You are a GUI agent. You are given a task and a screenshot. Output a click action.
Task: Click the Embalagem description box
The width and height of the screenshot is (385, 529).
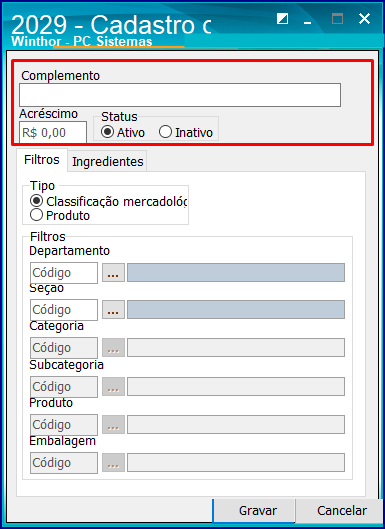tap(236, 463)
